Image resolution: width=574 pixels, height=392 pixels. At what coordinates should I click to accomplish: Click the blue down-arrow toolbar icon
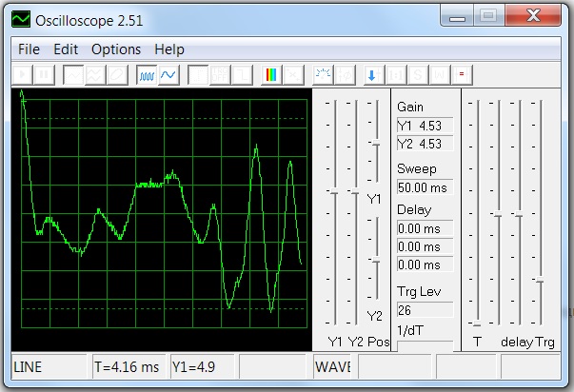[x=371, y=74]
